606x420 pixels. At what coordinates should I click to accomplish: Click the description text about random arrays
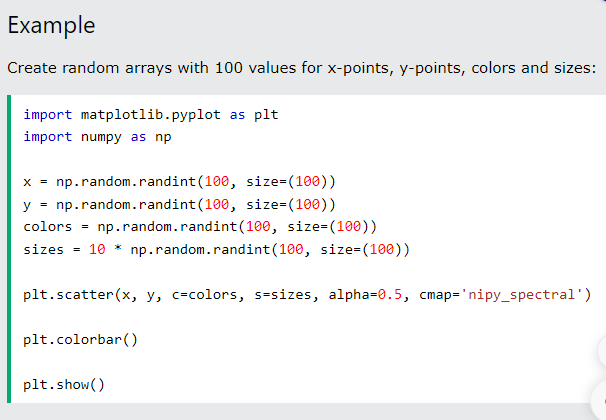[301, 69]
